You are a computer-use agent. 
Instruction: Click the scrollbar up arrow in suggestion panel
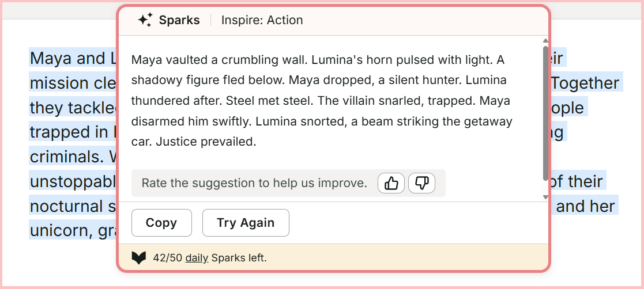click(x=545, y=40)
